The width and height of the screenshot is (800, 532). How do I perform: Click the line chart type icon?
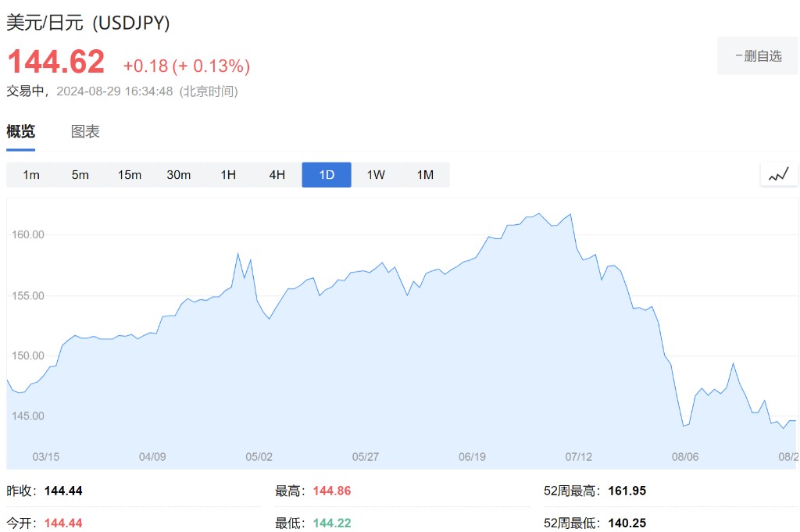tap(779, 174)
